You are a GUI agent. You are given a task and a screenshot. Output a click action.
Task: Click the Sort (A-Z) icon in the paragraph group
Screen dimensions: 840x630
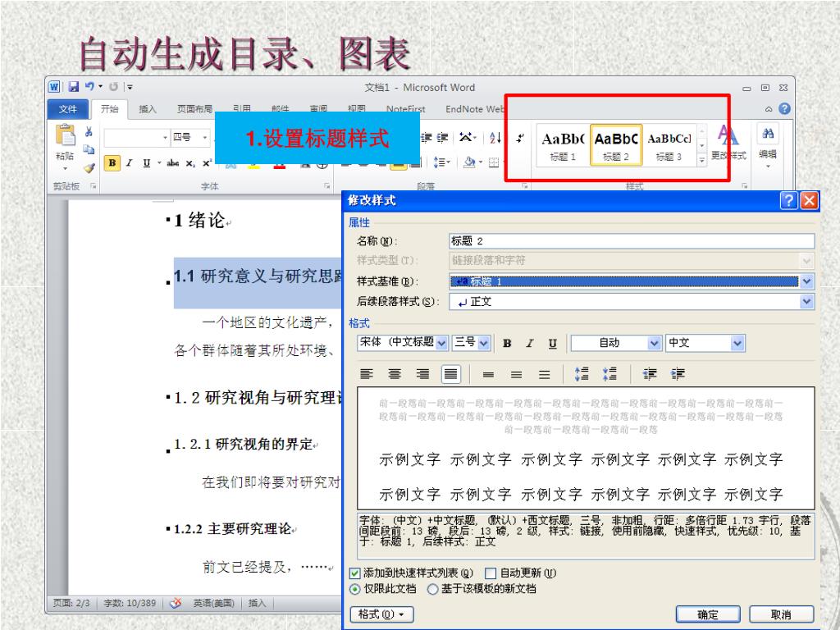click(x=495, y=138)
